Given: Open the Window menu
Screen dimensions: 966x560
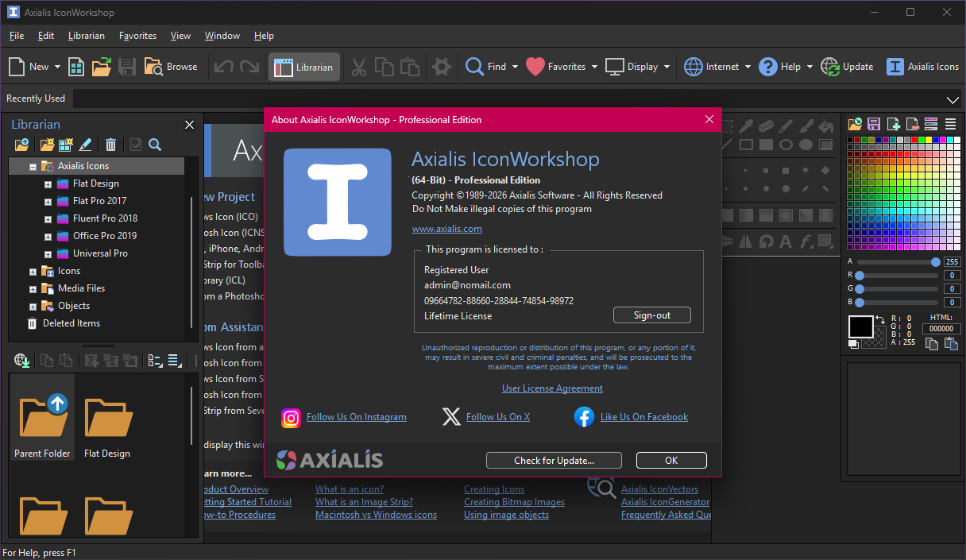Looking at the screenshot, I should (x=222, y=36).
